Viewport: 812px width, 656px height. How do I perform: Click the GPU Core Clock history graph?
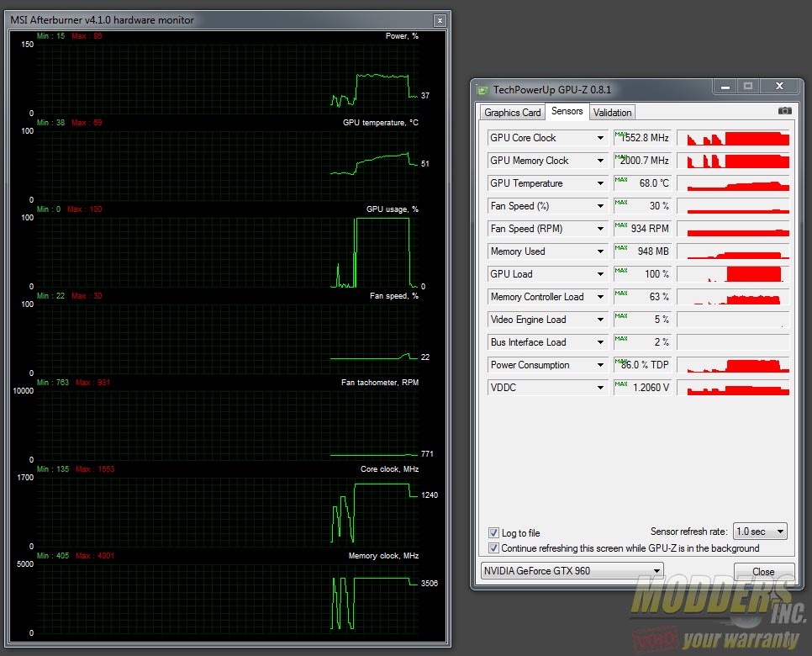click(x=733, y=138)
